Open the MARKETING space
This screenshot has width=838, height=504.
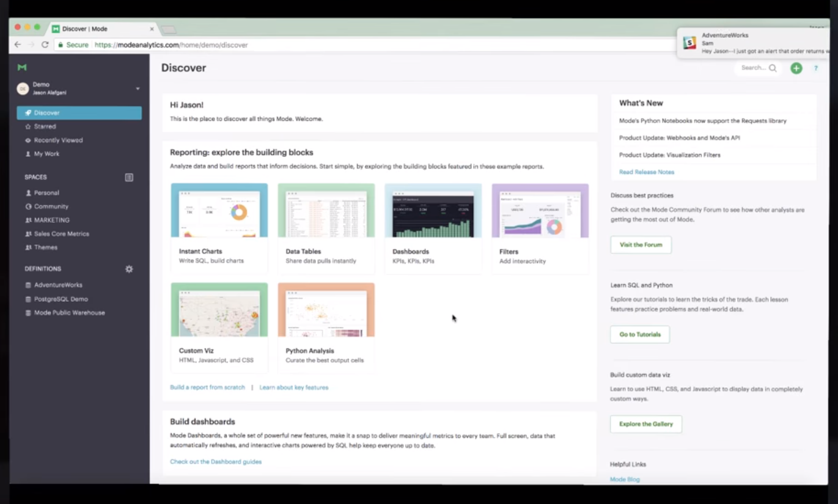point(52,220)
